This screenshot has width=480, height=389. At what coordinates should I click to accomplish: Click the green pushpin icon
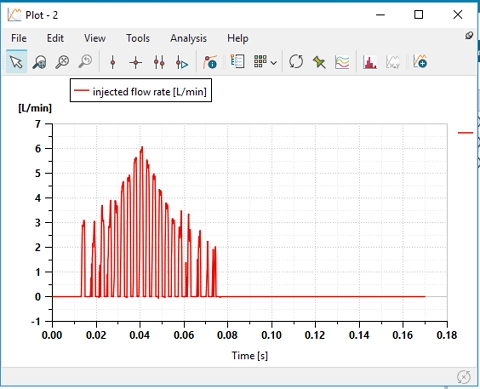[319, 62]
